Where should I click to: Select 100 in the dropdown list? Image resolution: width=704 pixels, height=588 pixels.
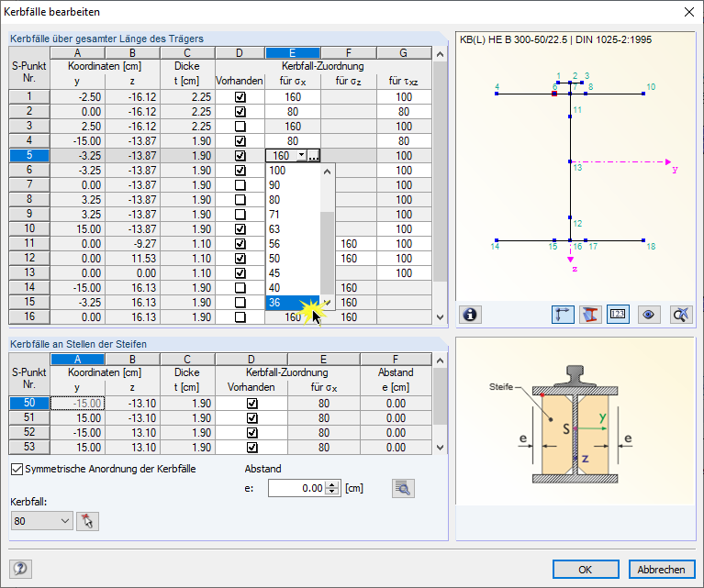point(294,171)
